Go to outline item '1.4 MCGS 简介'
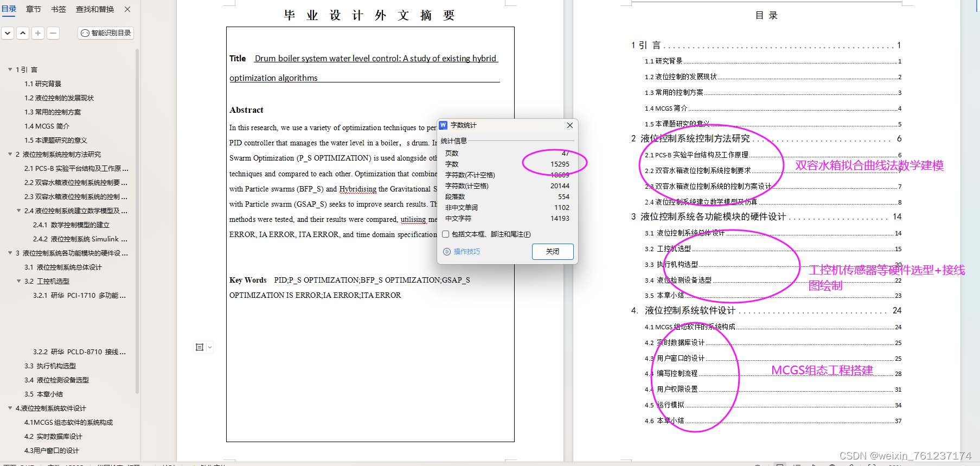 tap(47, 126)
